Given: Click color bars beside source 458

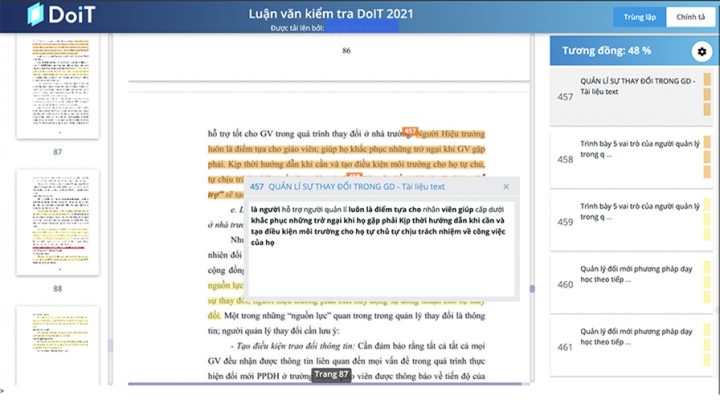Looking at the screenshot, I should (707, 157).
